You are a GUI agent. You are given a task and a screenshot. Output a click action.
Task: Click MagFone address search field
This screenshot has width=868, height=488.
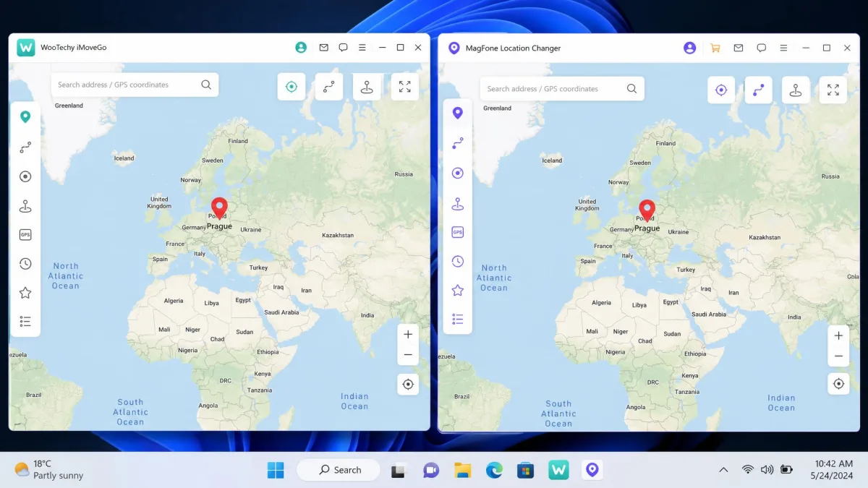pos(562,89)
